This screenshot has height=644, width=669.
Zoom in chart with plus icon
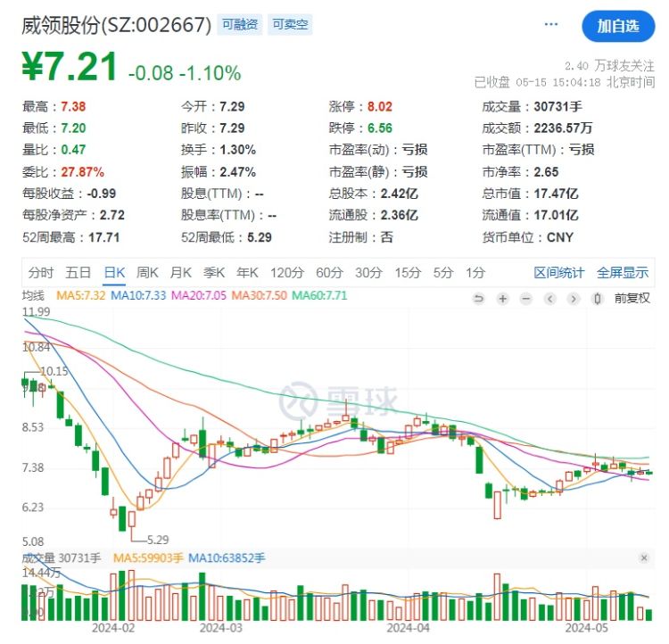[502, 298]
